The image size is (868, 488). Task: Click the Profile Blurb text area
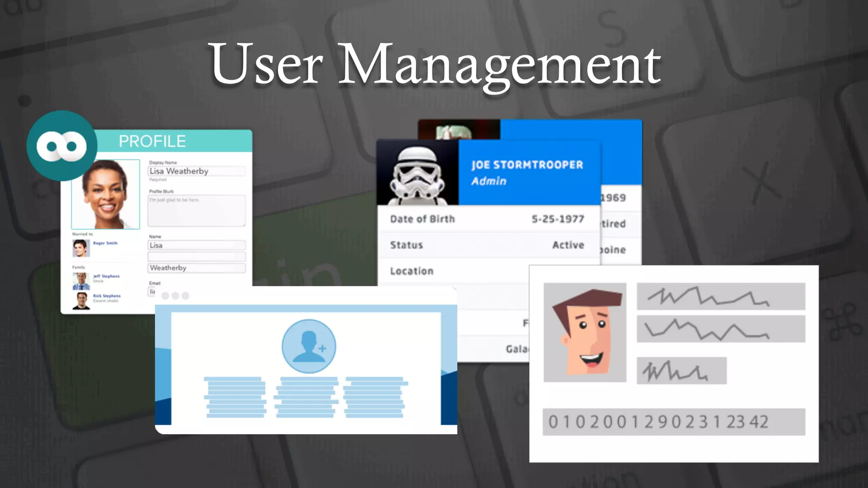click(197, 211)
